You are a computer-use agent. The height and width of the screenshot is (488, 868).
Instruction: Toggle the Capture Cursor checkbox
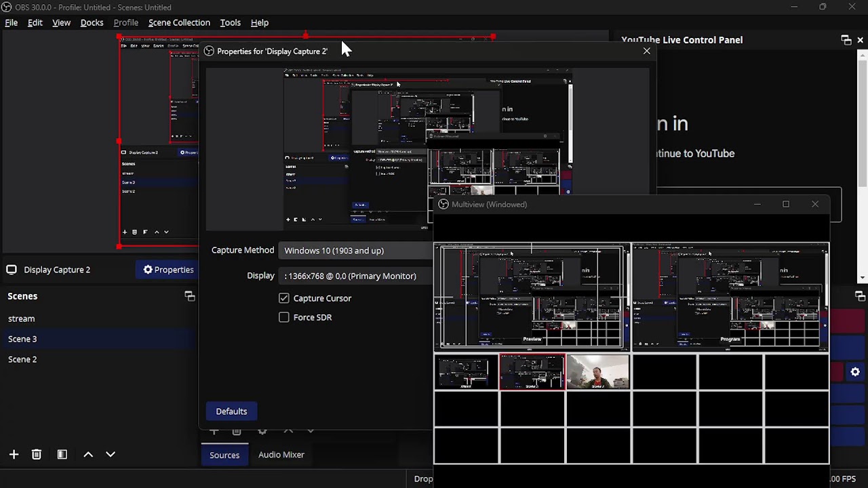[x=284, y=298]
